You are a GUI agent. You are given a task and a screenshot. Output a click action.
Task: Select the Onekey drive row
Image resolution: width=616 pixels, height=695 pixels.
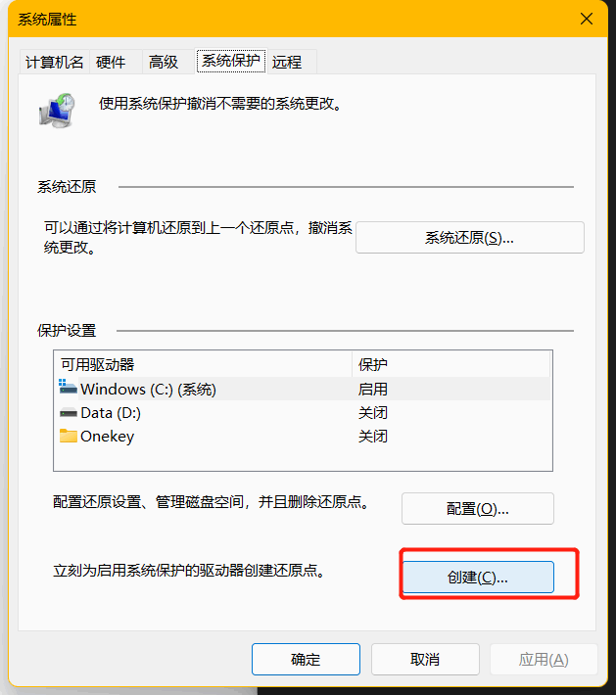click(303, 437)
